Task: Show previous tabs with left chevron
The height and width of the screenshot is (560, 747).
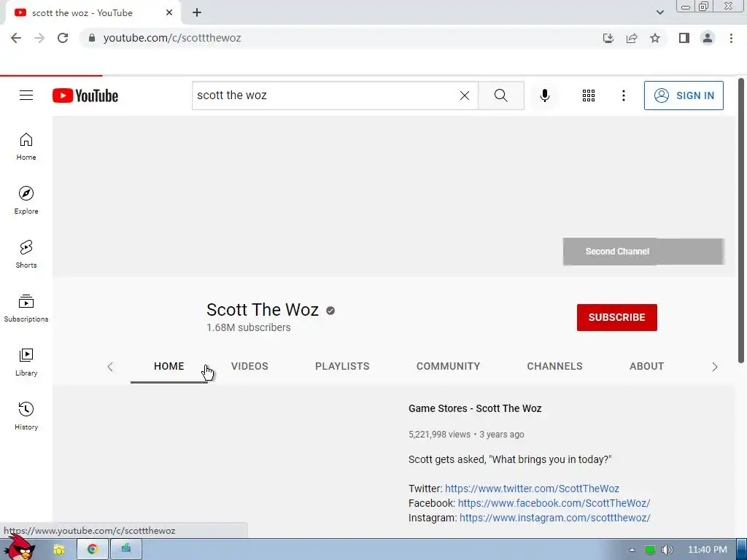Action: [110, 367]
